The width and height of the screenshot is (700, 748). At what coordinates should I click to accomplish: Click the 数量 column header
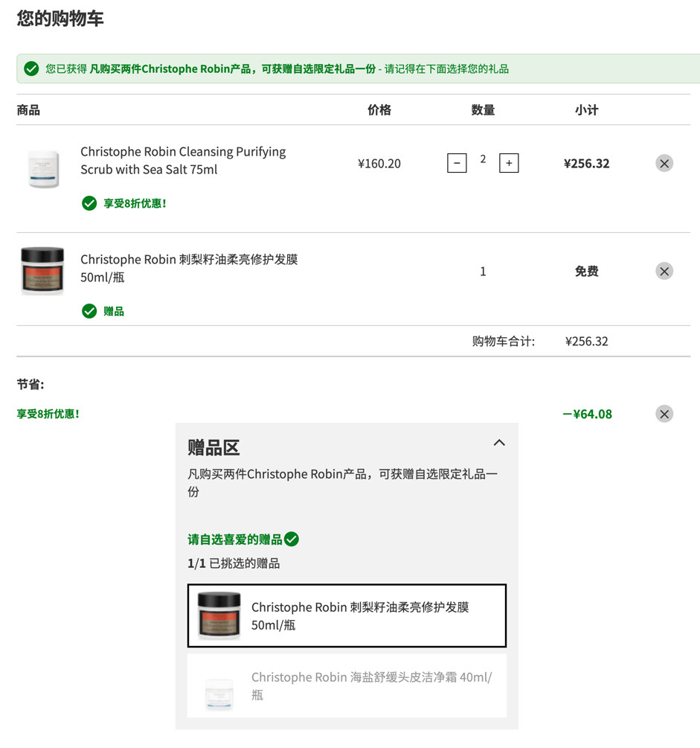click(483, 110)
